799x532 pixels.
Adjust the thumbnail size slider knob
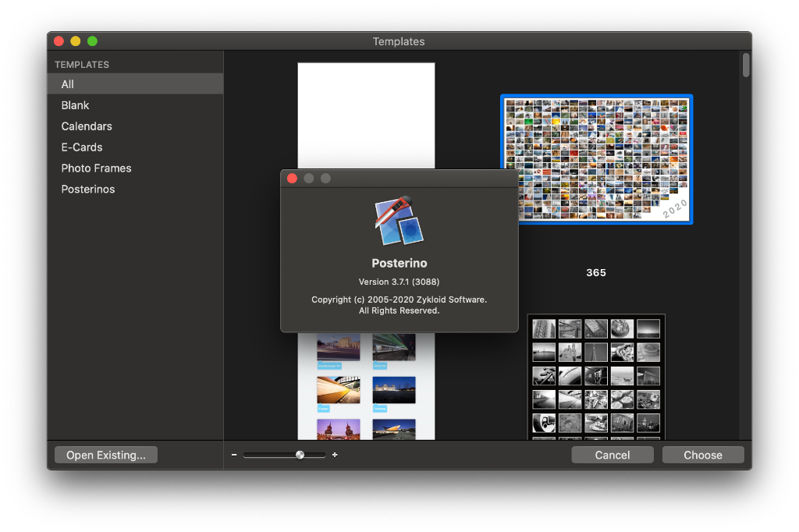(x=300, y=455)
